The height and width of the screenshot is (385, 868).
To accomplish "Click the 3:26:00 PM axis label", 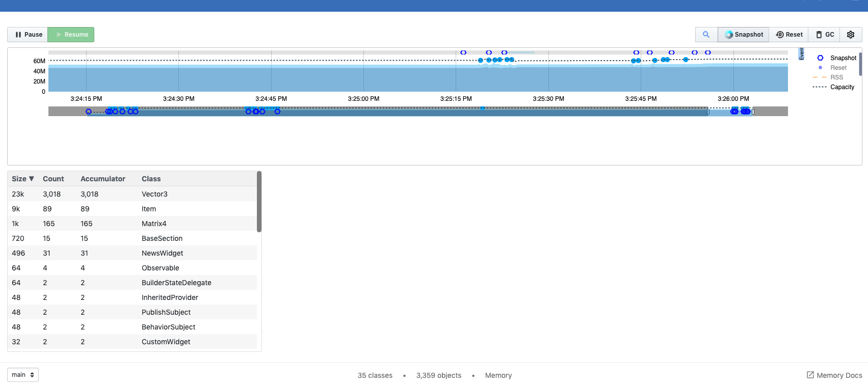I will click(733, 99).
